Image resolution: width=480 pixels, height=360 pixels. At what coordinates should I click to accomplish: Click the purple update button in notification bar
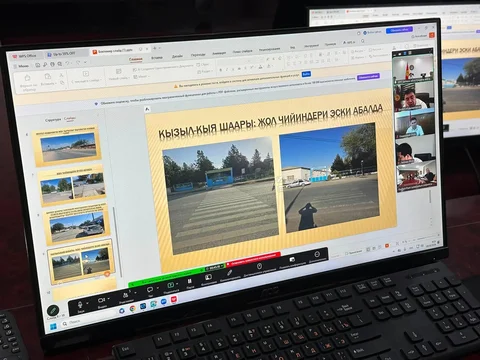coord(368,77)
